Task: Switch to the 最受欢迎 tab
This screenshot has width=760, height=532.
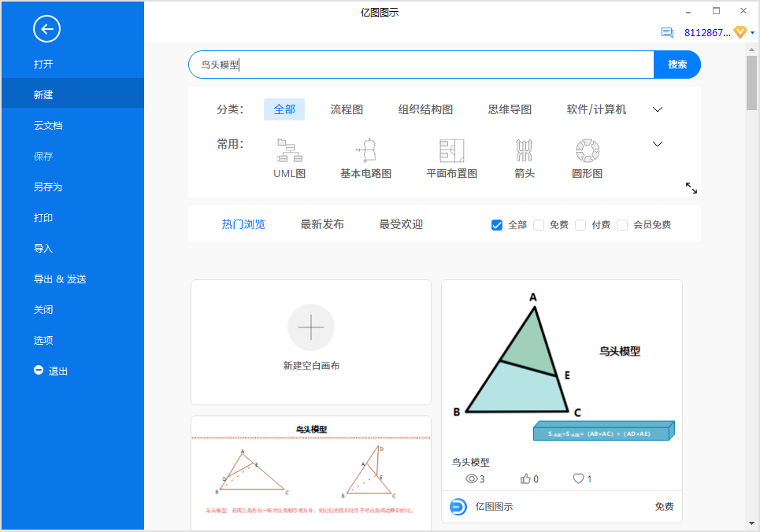Action: (x=402, y=224)
